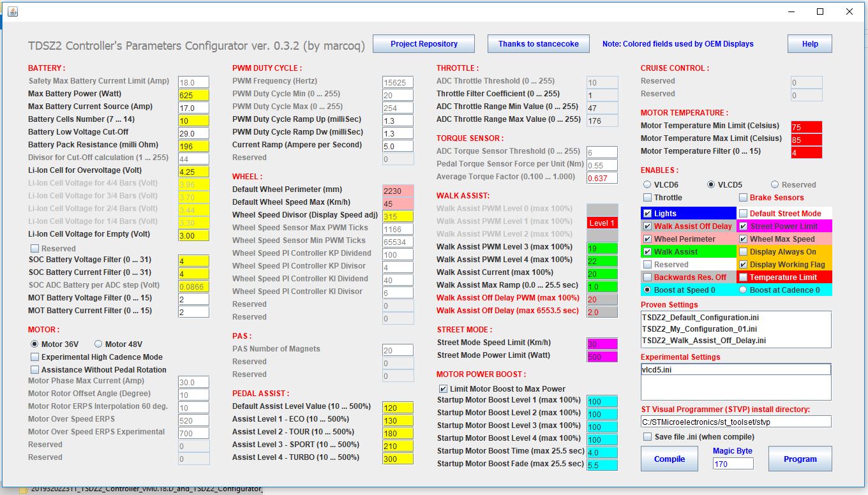Click the Street Mode Power Limit field

click(602, 357)
